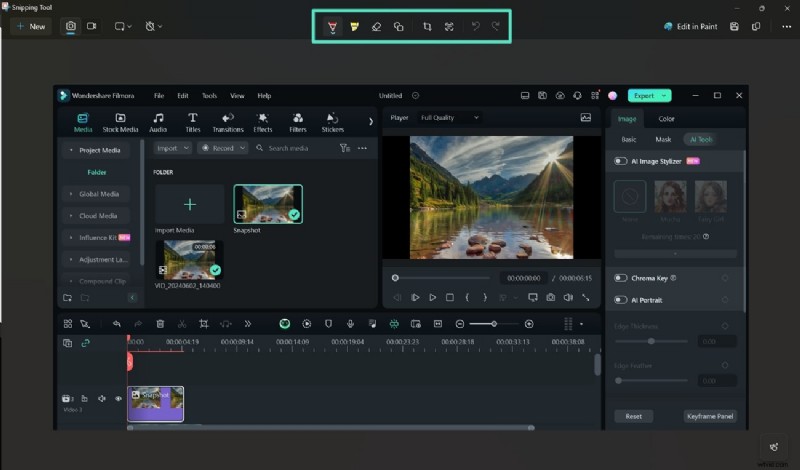Click the image crop tool in Snipping Tool
This screenshot has width=800, height=470.
pos(427,26)
